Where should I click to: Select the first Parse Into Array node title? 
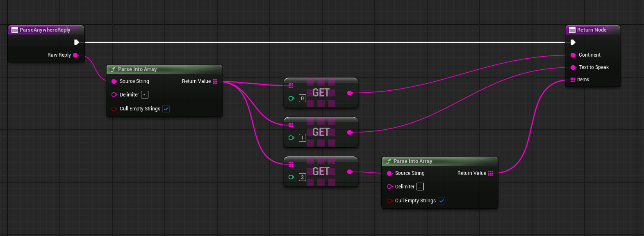pos(137,69)
